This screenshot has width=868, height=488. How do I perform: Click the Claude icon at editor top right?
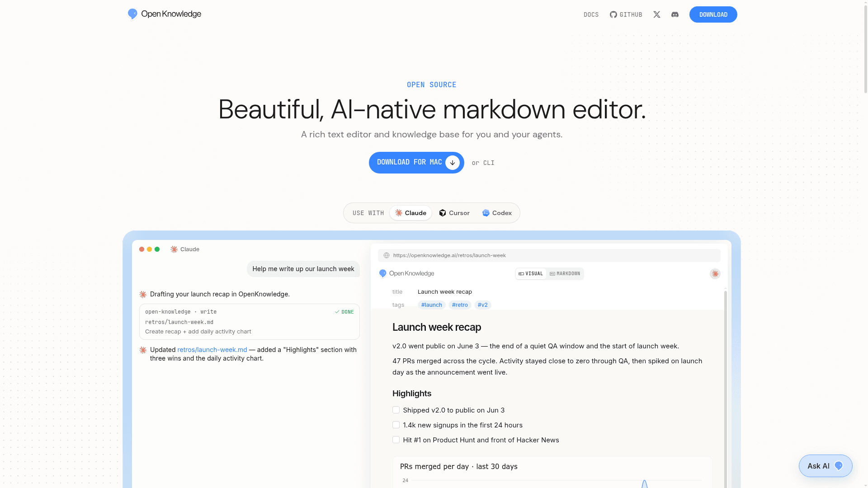(x=715, y=274)
